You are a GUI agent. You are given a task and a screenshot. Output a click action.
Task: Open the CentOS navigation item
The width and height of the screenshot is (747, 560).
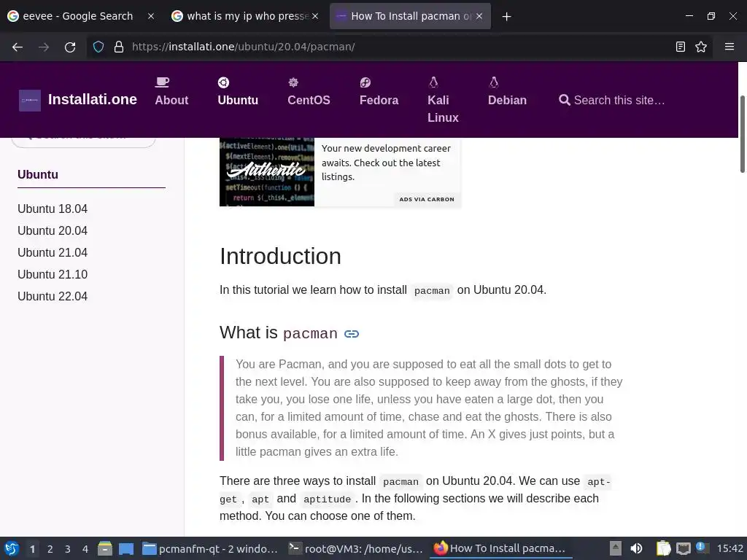click(x=309, y=101)
